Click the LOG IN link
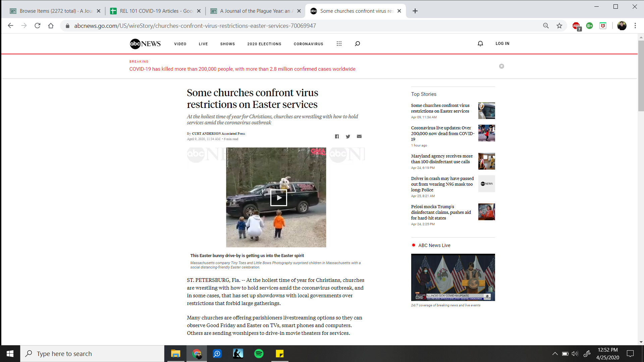This screenshot has height=362, width=644. tap(502, 44)
